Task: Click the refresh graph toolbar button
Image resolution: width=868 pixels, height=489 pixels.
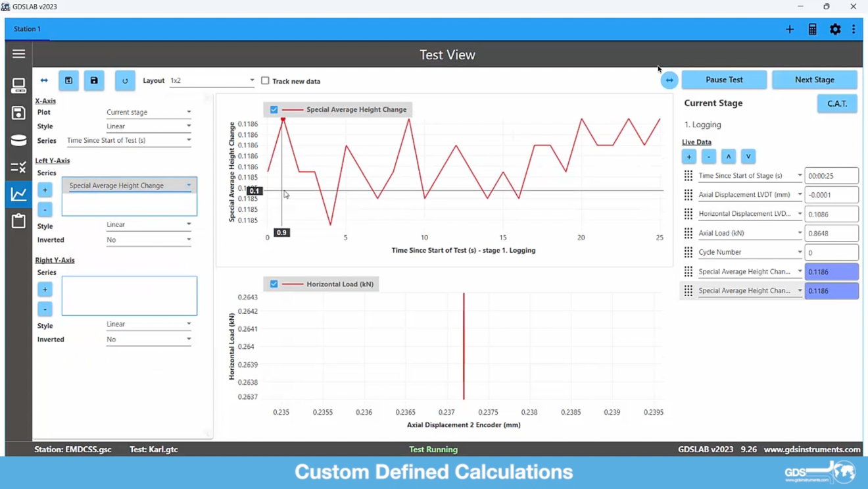Action: 125,80
